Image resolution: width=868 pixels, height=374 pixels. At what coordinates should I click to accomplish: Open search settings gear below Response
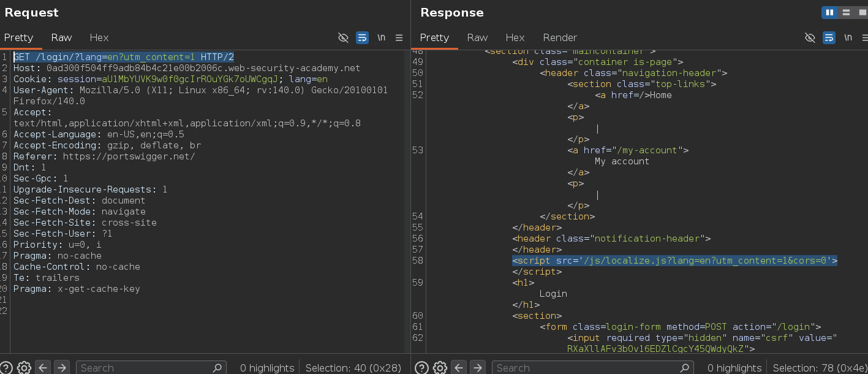pyautogui.click(x=440, y=367)
